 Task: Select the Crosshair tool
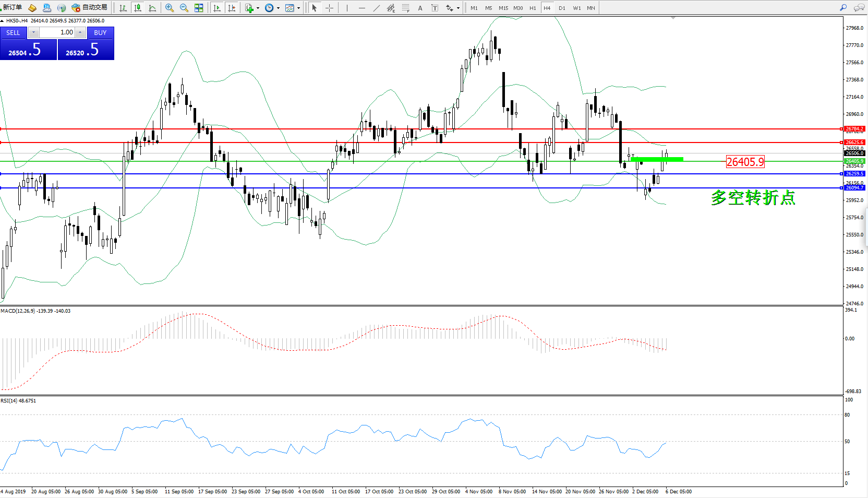pos(329,8)
